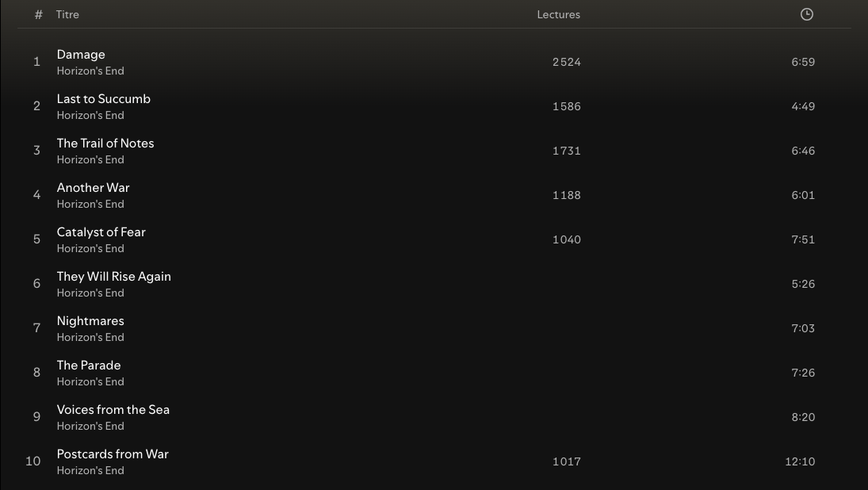Sort by the Lectures column header
868x490 pixels.
(559, 14)
